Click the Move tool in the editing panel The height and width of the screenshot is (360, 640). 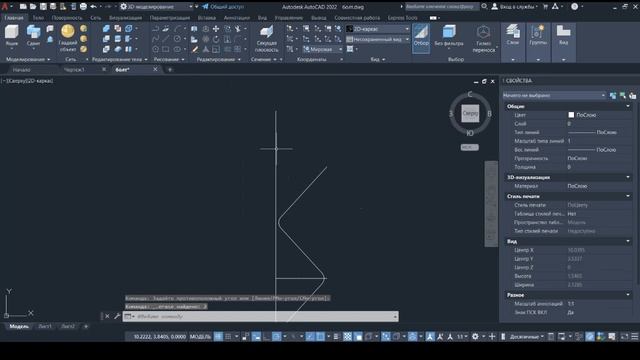tap(216, 29)
